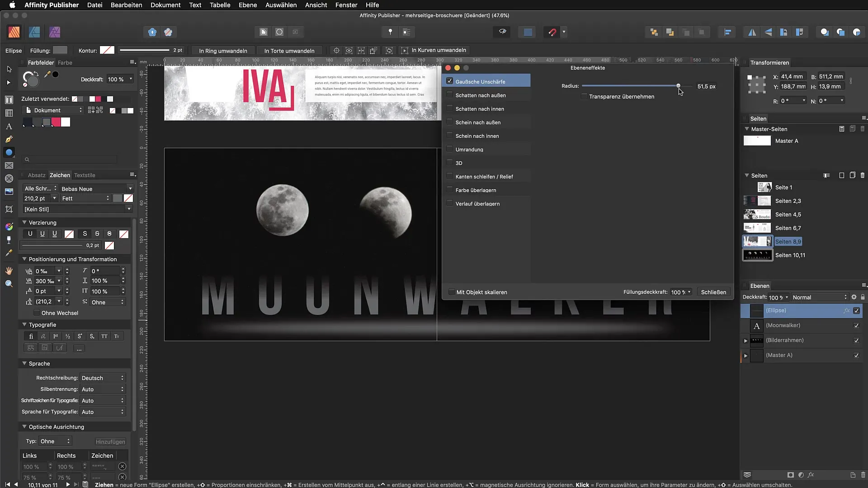Add mask layer icon in Ebenen footer

(790, 475)
